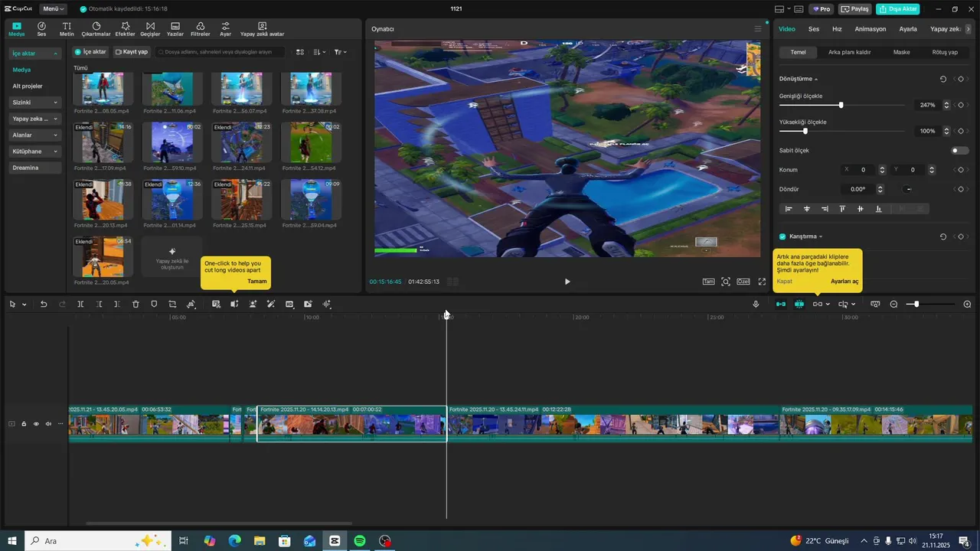Click the marker shield icon

point(154,304)
